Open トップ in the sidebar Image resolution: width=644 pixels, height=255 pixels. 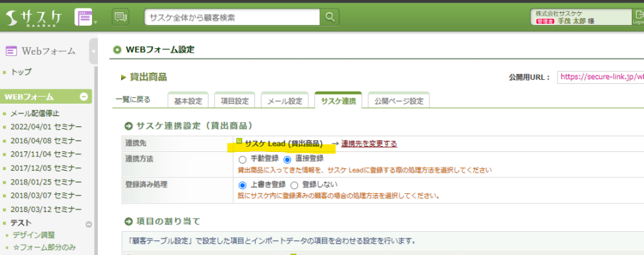point(21,72)
